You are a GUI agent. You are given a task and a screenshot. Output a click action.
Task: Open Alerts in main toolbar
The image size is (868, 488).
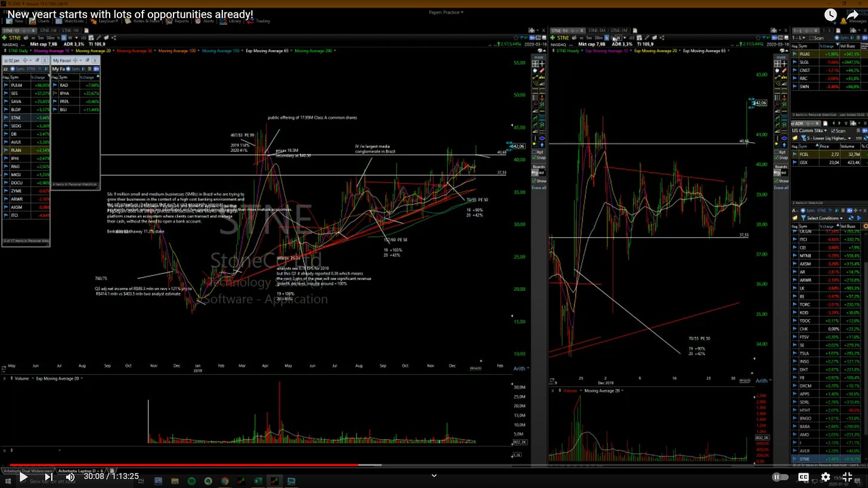206,21
